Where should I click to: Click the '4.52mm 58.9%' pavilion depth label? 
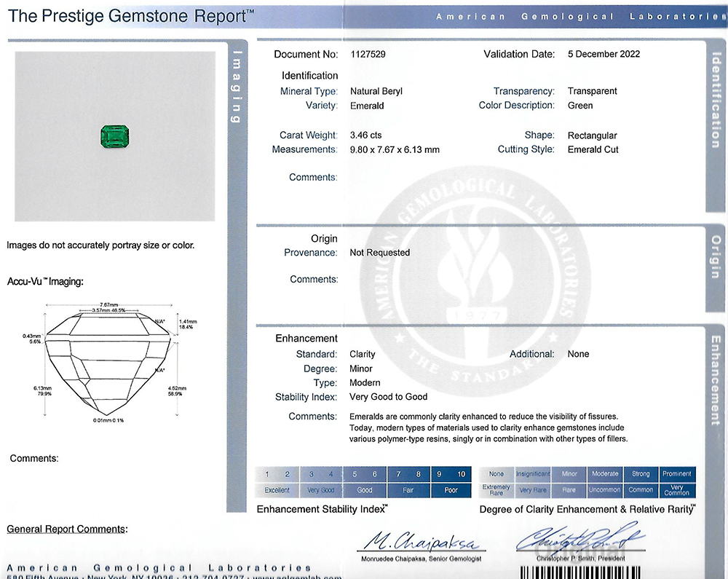point(177,391)
